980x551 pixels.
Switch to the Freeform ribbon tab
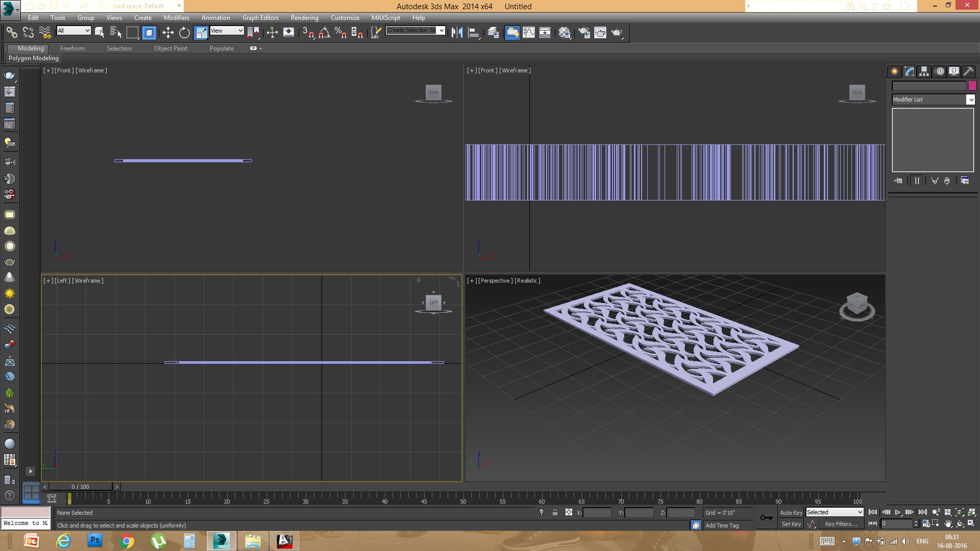coord(72,48)
